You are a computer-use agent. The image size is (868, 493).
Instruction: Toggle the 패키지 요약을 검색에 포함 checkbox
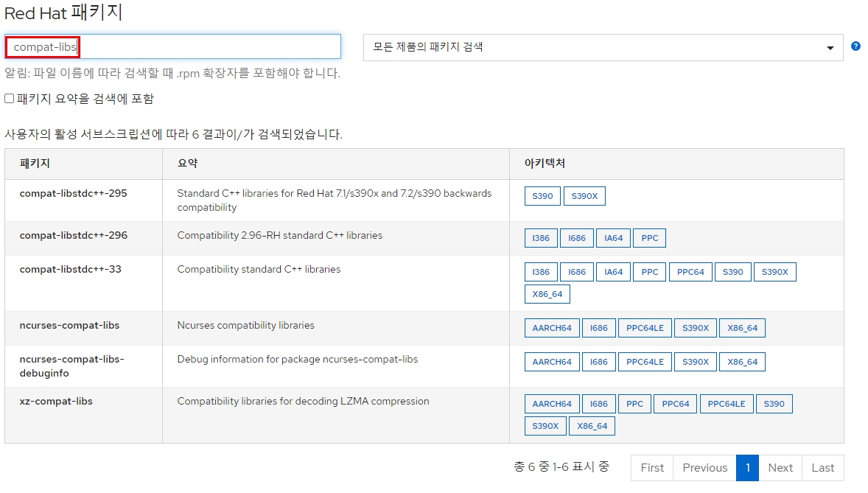pos(10,99)
